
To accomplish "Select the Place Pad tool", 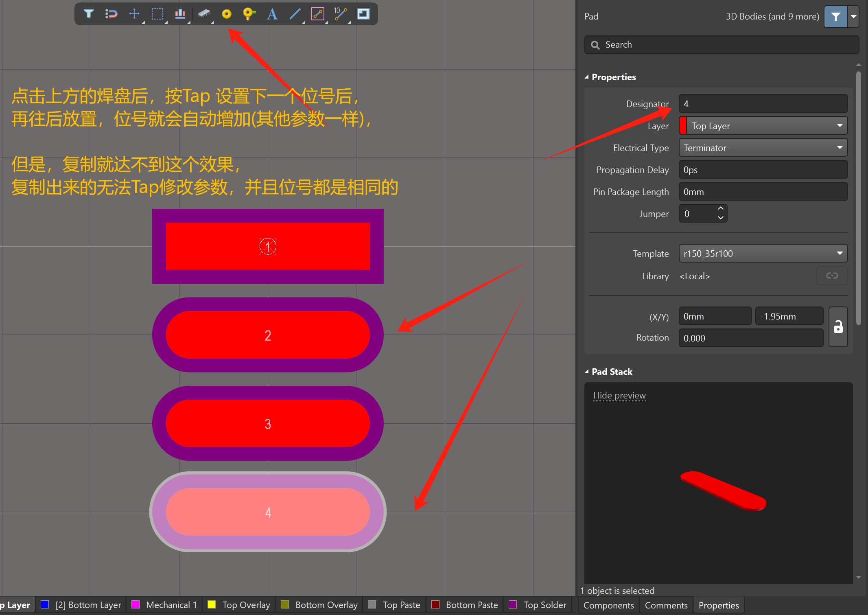I will coord(227,14).
